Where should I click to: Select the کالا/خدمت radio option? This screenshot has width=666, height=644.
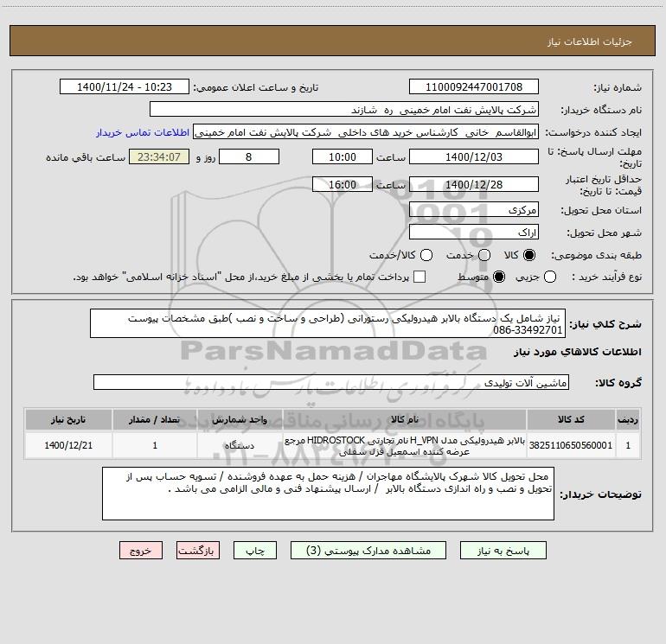tap(426, 255)
